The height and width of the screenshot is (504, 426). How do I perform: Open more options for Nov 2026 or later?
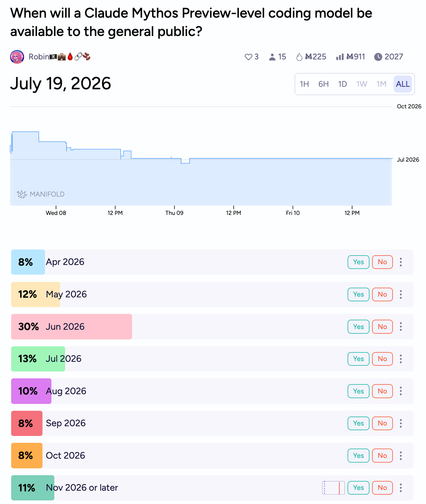point(401,488)
